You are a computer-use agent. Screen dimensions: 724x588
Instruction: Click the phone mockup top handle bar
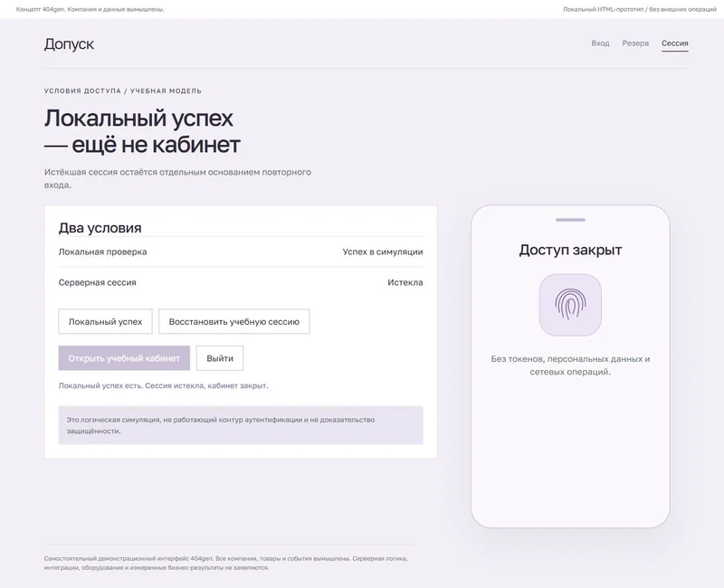coord(570,220)
